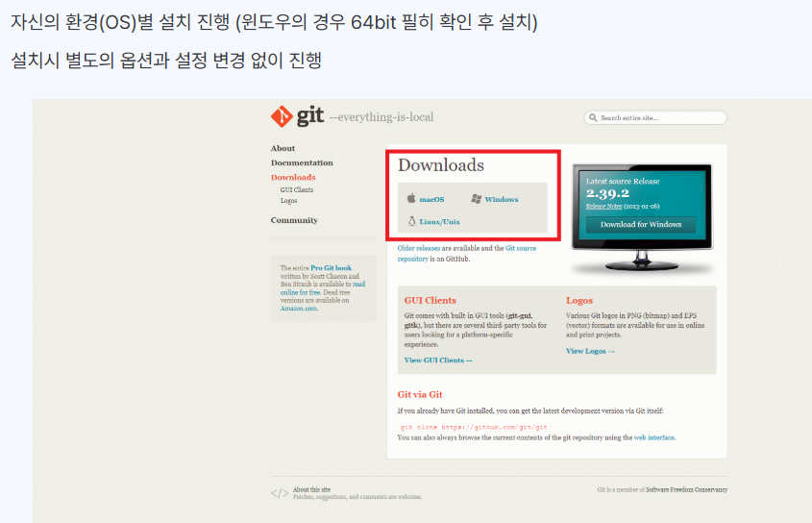Viewport: 812px width, 523px height.
Task: Open the Pro Git book link
Action: (331, 268)
